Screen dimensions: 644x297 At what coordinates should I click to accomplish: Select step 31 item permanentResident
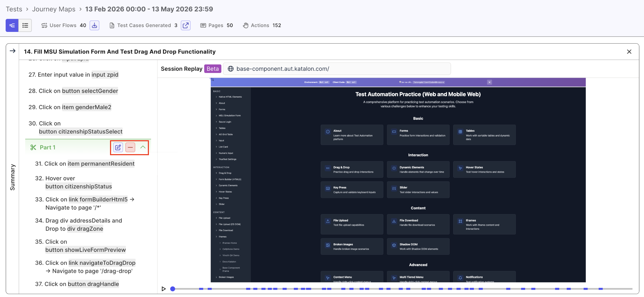85,164
